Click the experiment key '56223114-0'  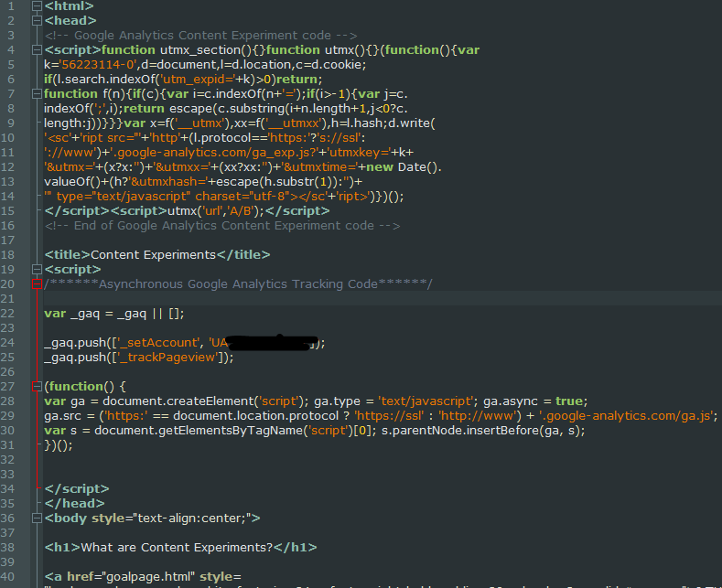(99, 64)
